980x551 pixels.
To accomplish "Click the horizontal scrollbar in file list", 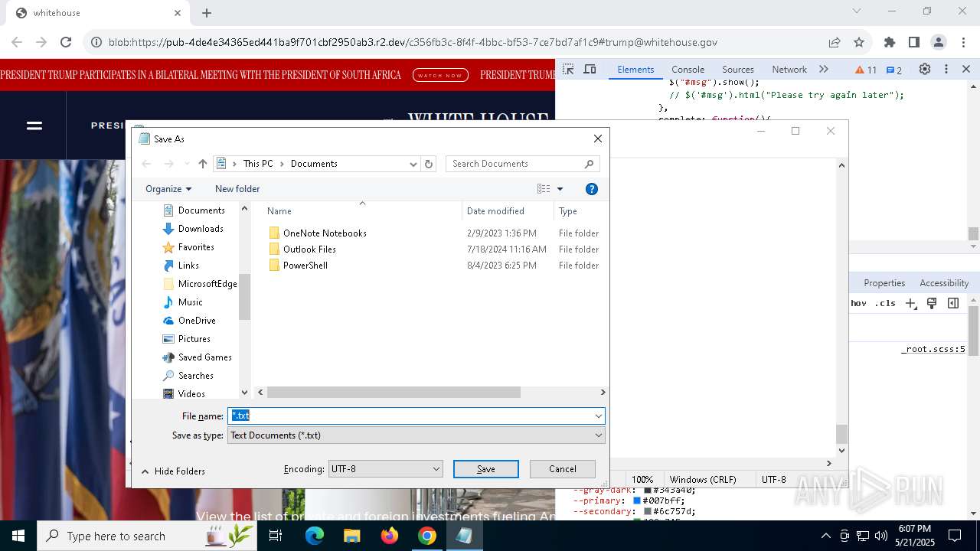I will tap(394, 393).
